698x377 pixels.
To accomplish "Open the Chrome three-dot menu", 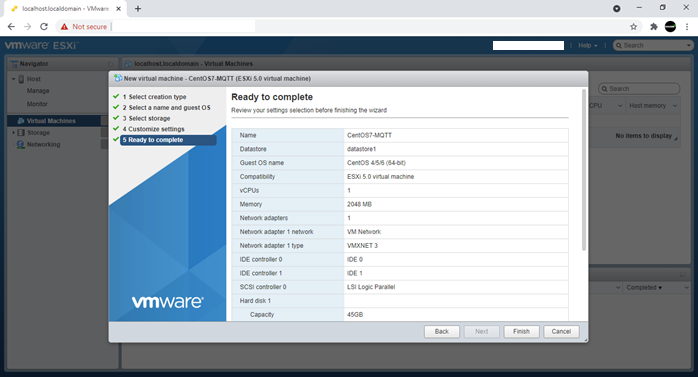I will pyautogui.click(x=687, y=27).
